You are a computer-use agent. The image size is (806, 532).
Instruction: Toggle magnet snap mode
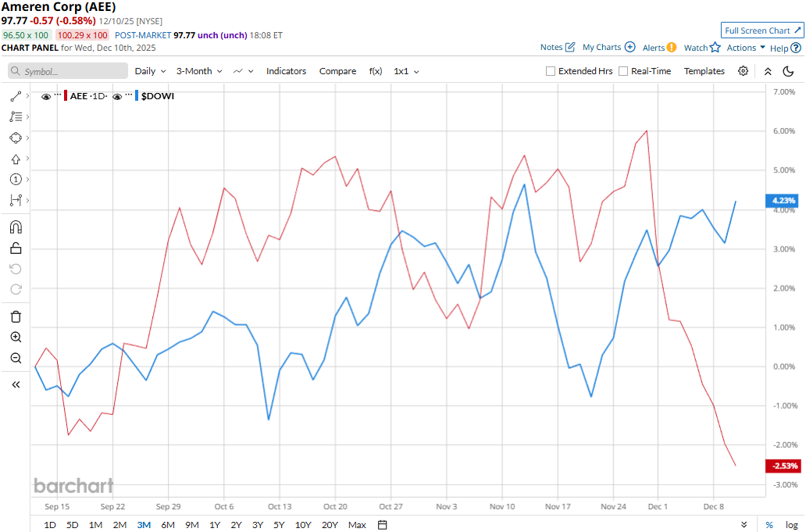(x=16, y=227)
